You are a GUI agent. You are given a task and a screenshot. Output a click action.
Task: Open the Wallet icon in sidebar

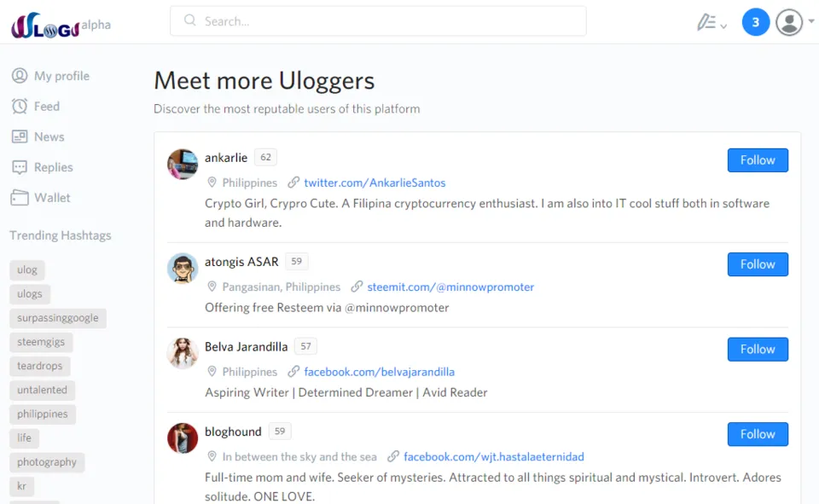coord(20,198)
